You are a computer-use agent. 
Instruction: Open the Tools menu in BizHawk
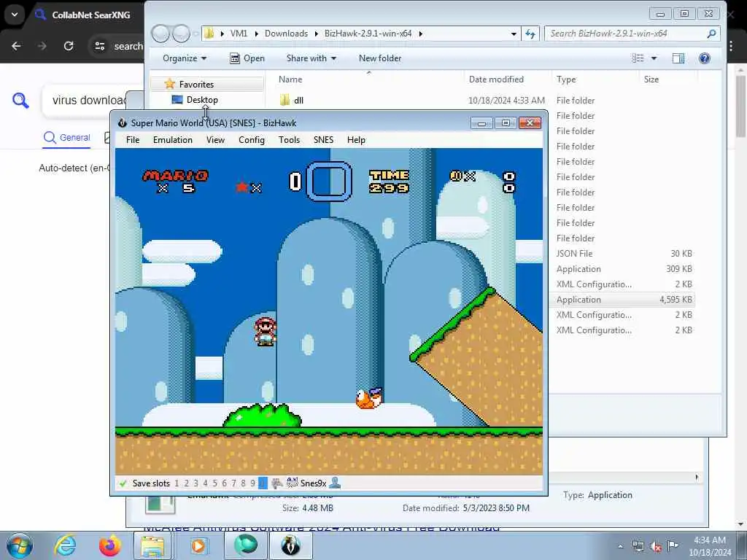click(289, 139)
